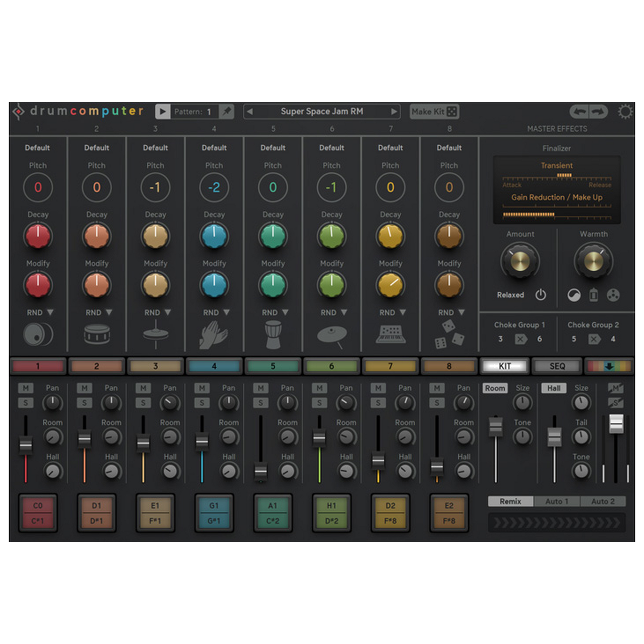Click the pin icon next to Pattern
The width and height of the screenshot is (644, 644).
(x=227, y=111)
